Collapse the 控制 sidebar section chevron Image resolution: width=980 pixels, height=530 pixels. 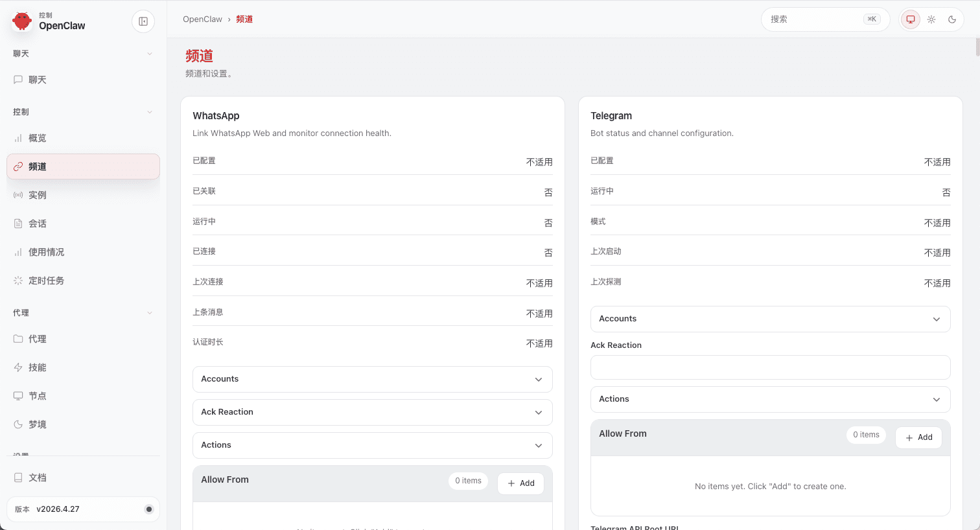(150, 112)
